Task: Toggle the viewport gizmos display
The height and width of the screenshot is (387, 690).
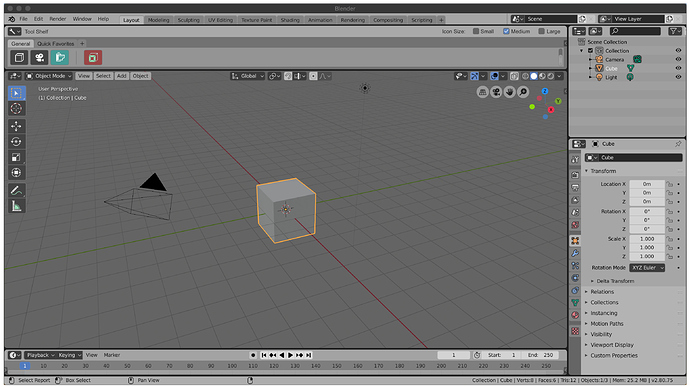Action: [x=474, y=76]
